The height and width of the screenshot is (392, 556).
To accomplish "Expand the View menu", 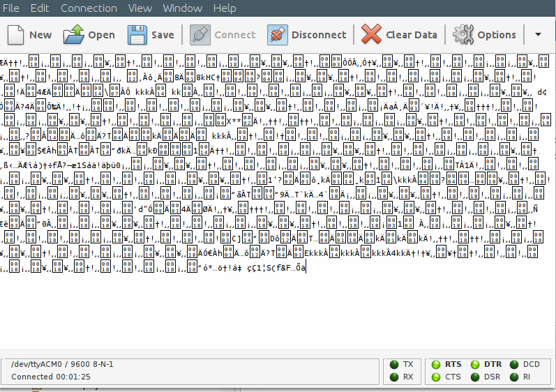I will pyautogui.click(x=140, y=8).
